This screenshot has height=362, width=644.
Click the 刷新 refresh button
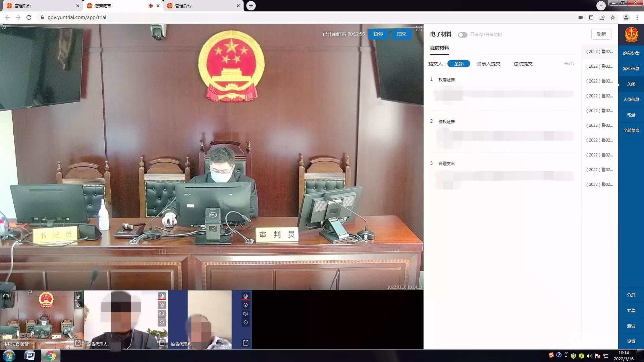[x=601, y=34]
